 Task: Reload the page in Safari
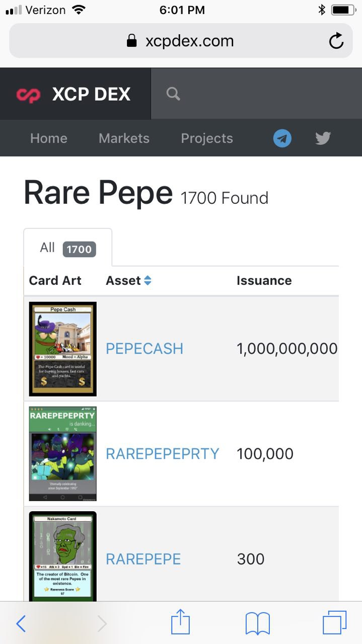[336, 41]
